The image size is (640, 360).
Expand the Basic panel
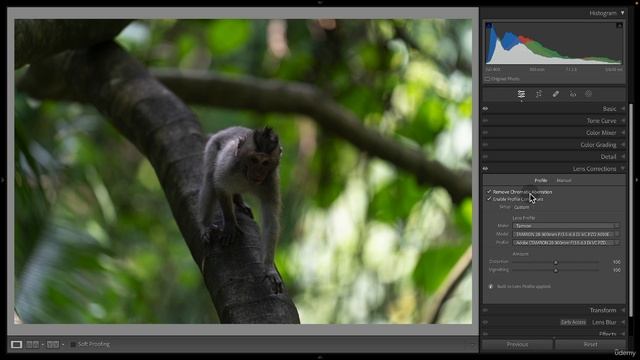tap(623, 109)
